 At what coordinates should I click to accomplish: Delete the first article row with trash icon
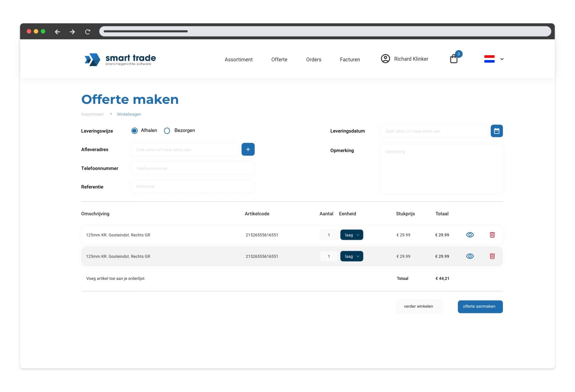[x=492, y=235]
